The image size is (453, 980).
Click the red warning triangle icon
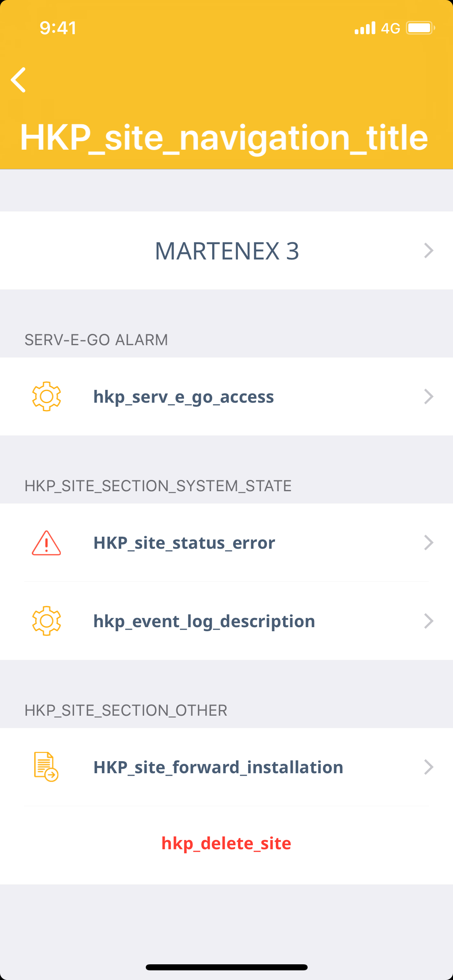pyautogui.click(x=46, y=543)
